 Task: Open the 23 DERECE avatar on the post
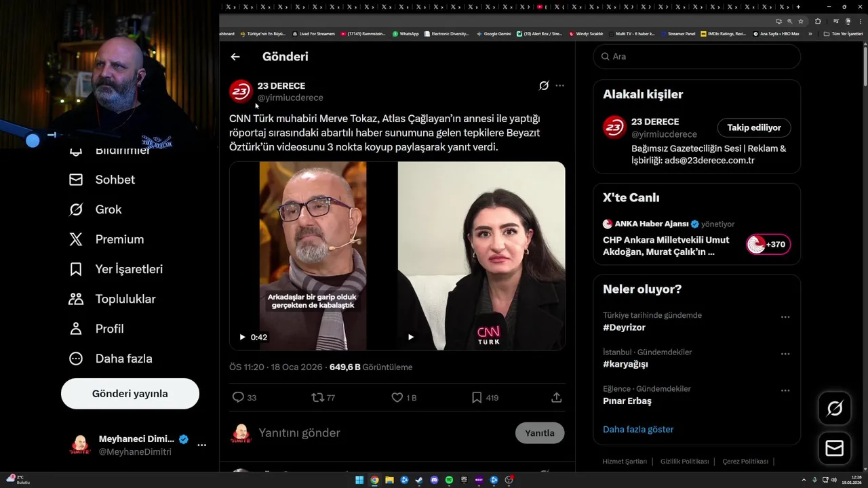pyautogui.click(x=241, y=91)
